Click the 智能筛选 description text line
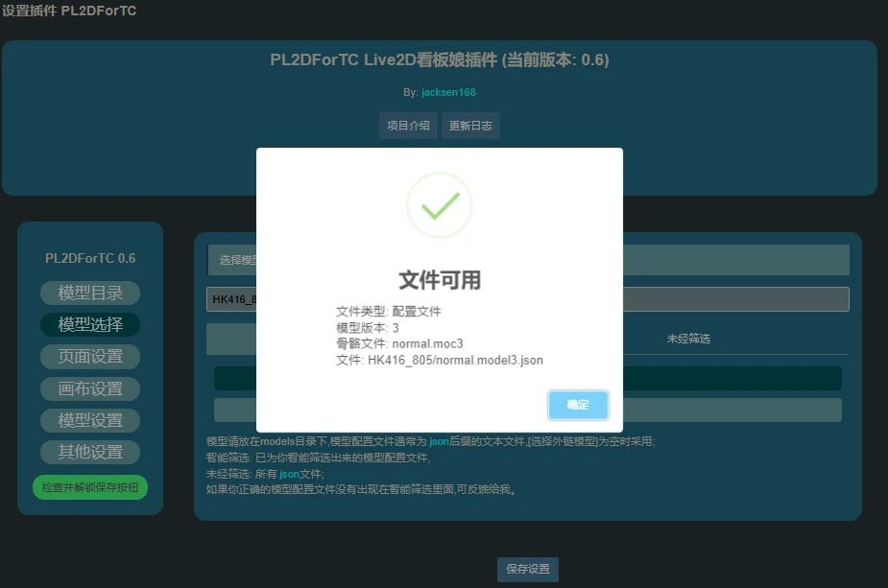The image size is (888, 588). pos(319,458)
